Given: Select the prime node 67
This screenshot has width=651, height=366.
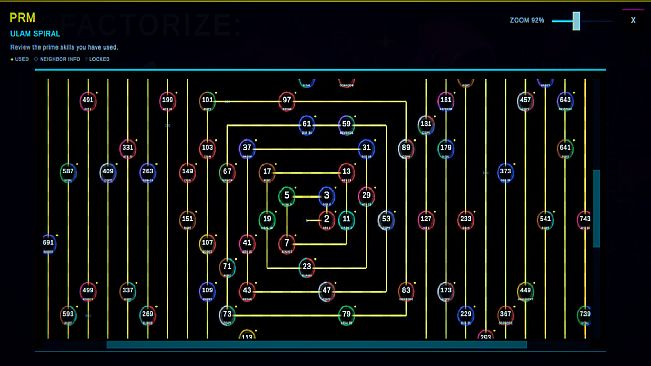Looking at the screenshot, I should tap(227, 173).
